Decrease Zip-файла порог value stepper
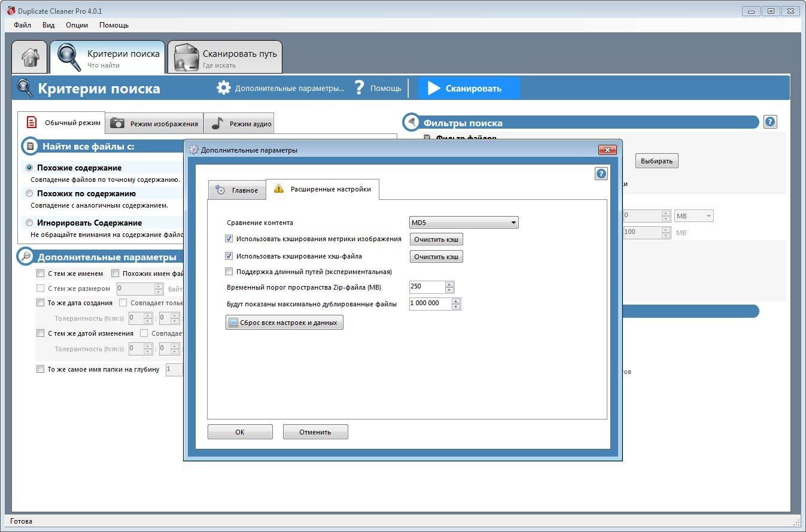Image resolution: width=806 pixels, height=532 pixels. pos(450,290)
